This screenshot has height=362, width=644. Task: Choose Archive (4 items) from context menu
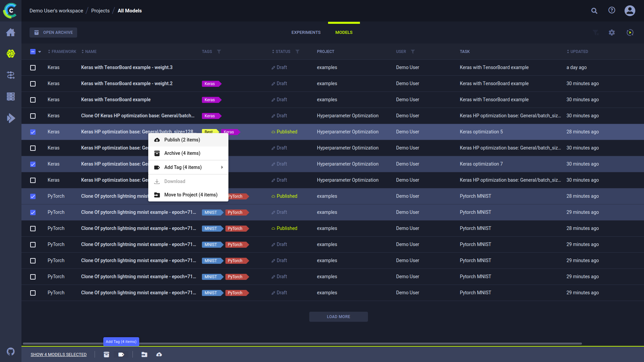pyautogui.click(x=188, y=153)
